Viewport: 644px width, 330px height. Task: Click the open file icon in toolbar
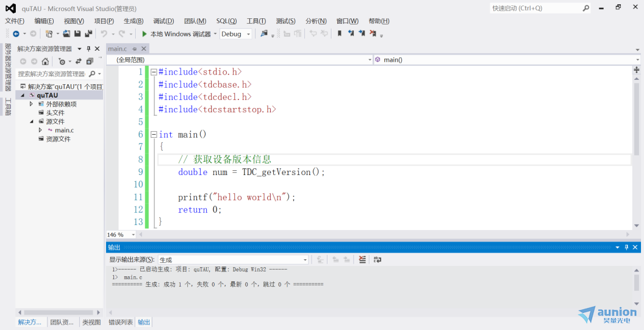point(66,34)
